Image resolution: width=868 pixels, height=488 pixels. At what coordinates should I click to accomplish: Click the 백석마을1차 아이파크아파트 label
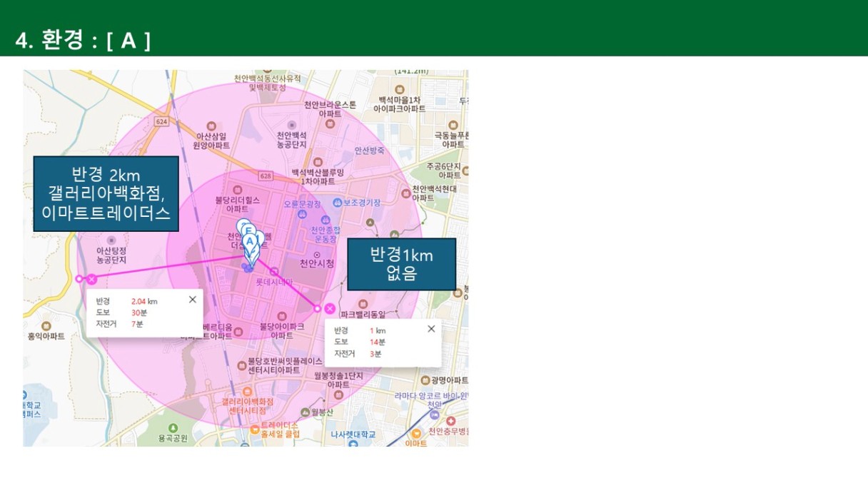pos(400,104)
